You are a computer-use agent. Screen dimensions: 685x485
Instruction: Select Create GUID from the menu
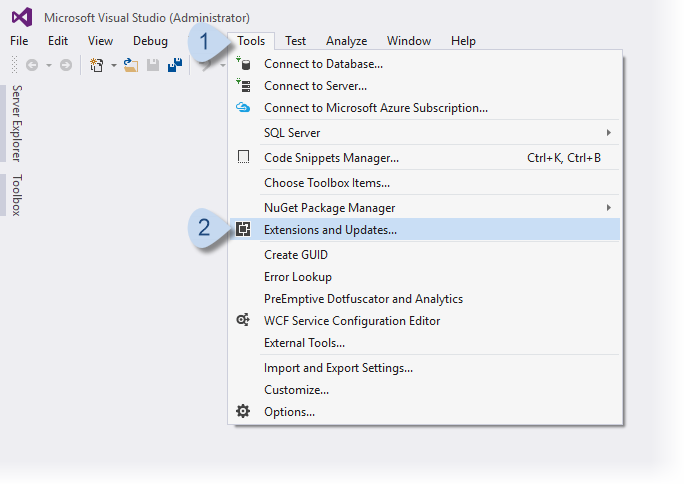[296, 255]
